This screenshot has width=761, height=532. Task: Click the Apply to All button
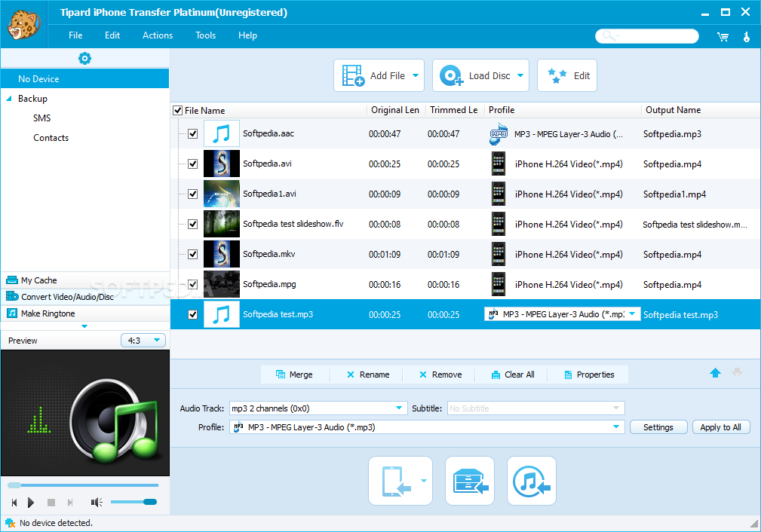point(721,427)
